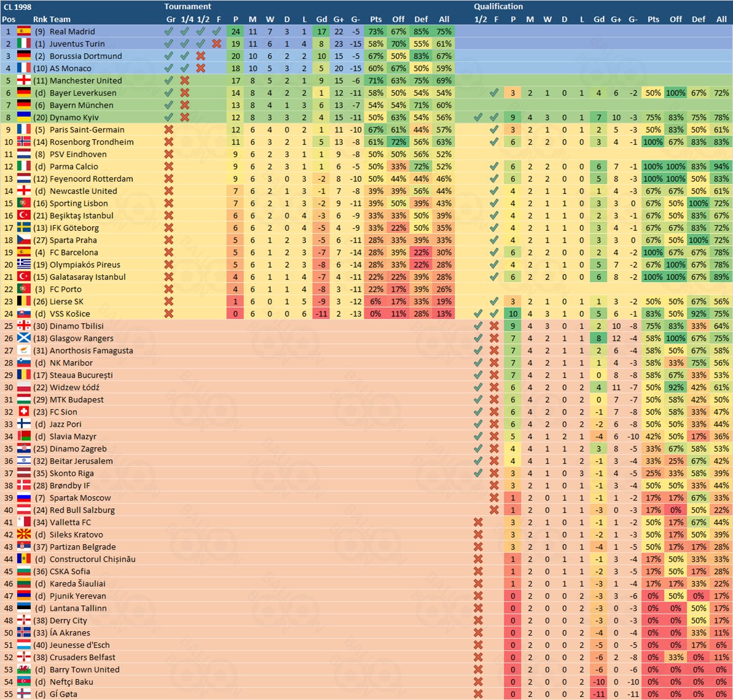Click the Azerbaijani flag beside Neftçi Baku
The height and width of the screenshot is (700, 733).
[x=24, y=682]
